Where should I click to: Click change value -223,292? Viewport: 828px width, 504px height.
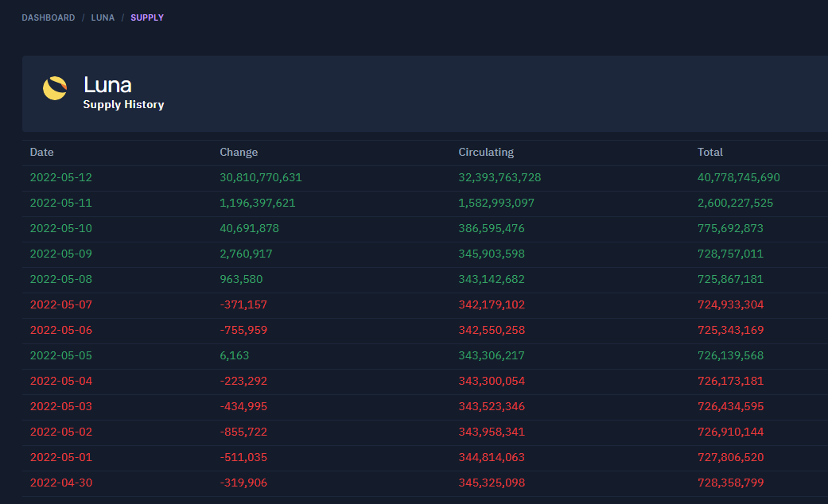point(243,381)
